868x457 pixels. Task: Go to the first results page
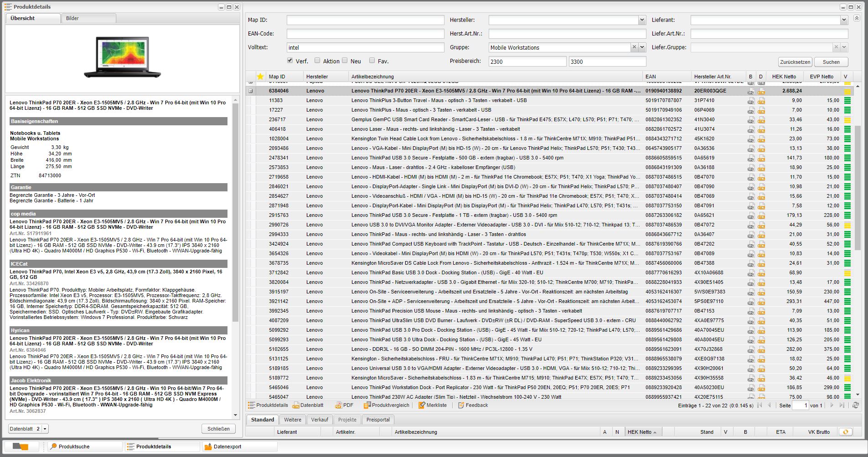[x=759, y=405]
